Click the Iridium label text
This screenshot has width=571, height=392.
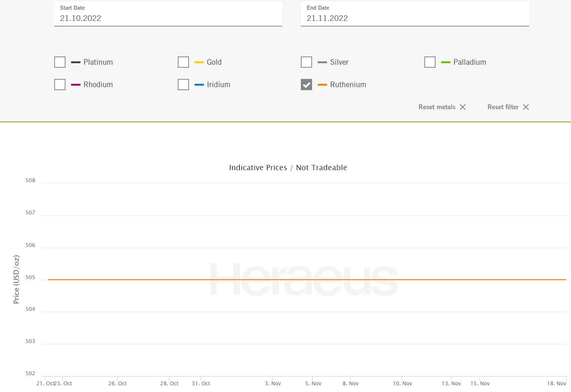[219, 85]
